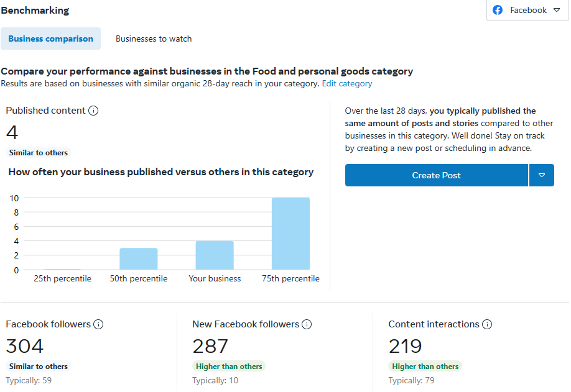
Task: Click the 304 Facebook followers count
Action: click(25, 346)
